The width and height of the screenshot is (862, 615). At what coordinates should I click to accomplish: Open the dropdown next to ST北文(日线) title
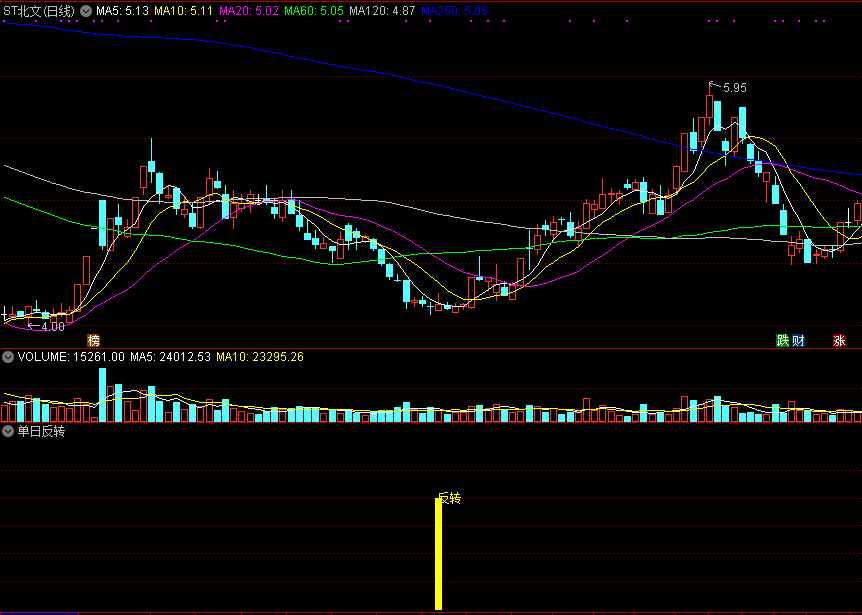click(86, 11)
